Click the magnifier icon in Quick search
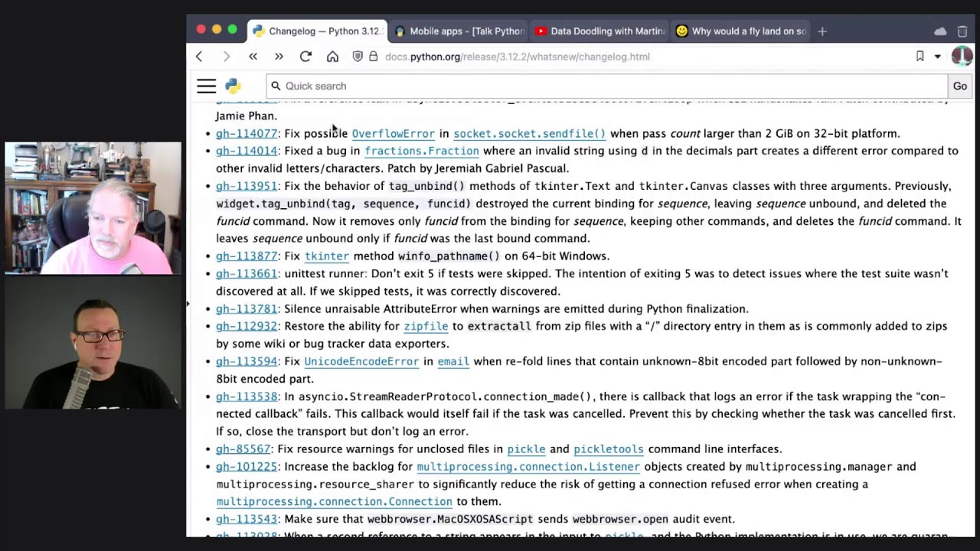The height and width of the screenshot is (551, 980). [x=276, y=86]
